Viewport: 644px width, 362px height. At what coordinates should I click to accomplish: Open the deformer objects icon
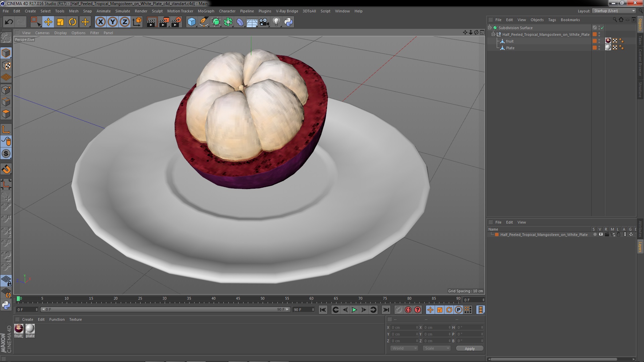click(x=240, y=22)
